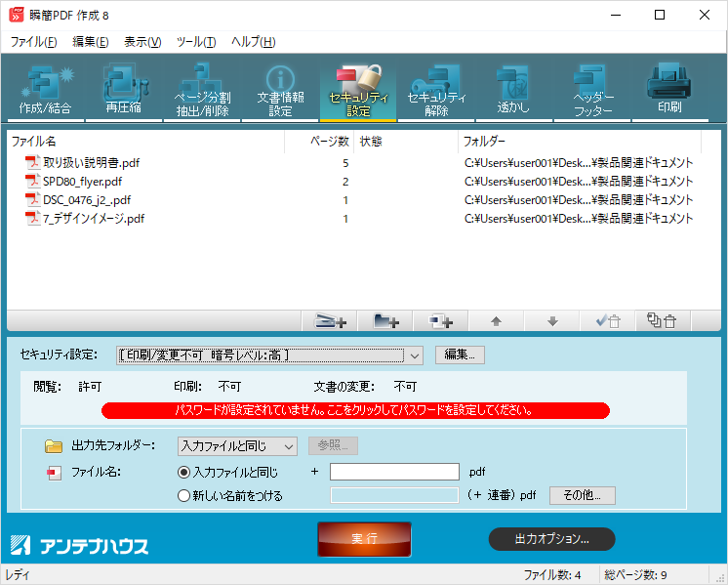Viewport: 728px width, 585px height.
Task: Open the 編集 menu
Action: (91, 42)
